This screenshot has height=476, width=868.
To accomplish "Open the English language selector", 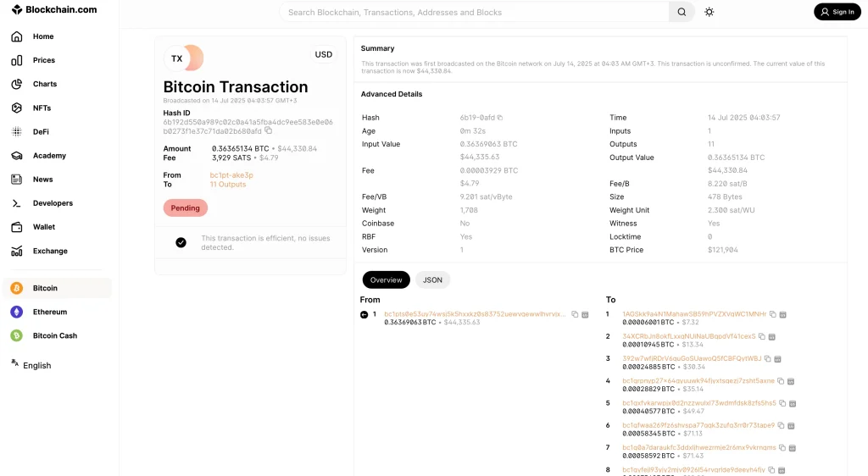I will (31, 365).
